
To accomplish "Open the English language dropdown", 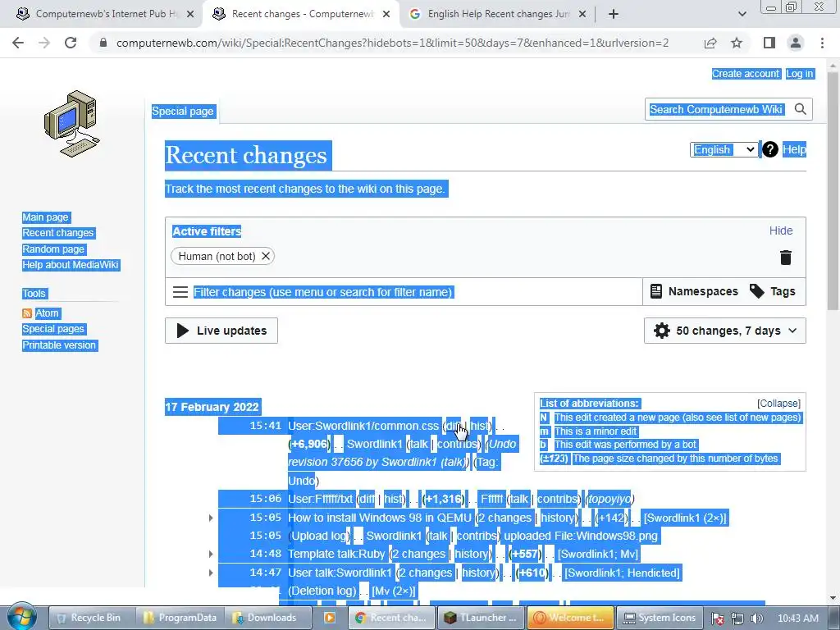I will point(724,149).
